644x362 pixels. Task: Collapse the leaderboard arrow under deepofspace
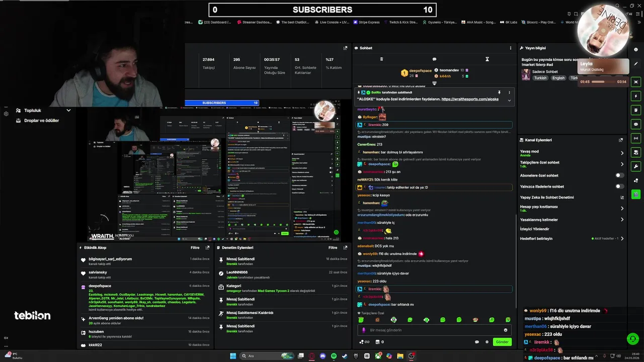pos(434,83)
